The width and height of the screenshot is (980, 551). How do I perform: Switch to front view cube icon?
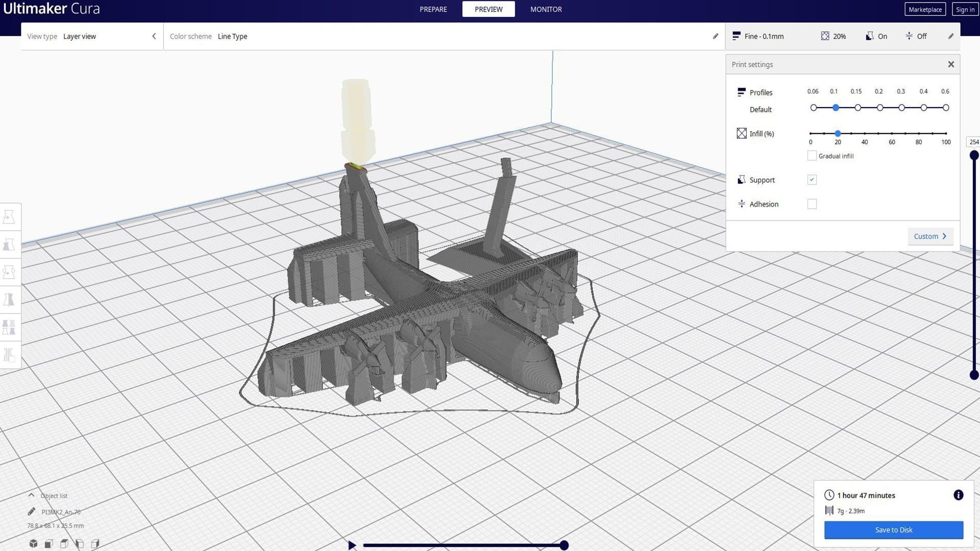tap(48, 543)
